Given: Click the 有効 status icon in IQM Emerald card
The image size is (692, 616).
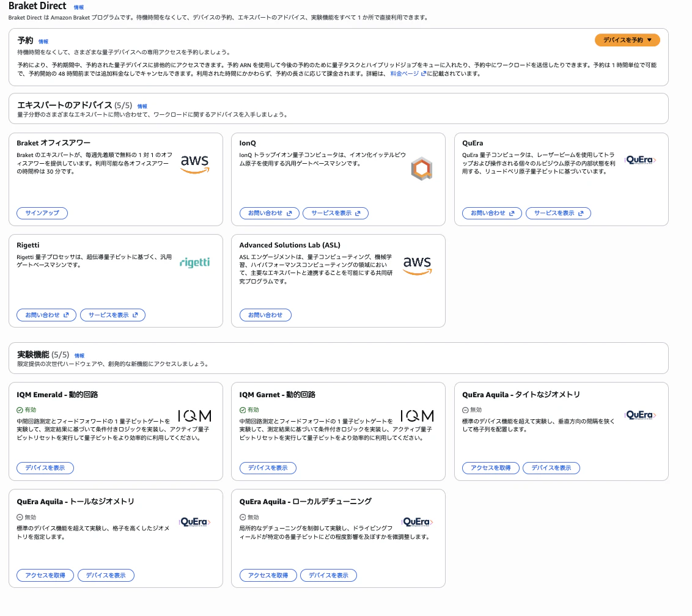Looking at the screenshot, I should point(20,410).
